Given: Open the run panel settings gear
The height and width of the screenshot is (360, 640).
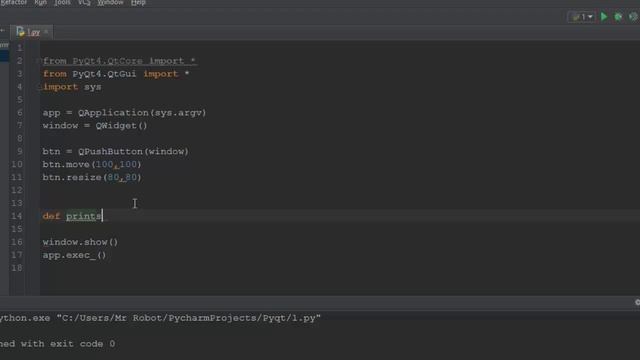Looking at the screenshot, I should (637, 302).
